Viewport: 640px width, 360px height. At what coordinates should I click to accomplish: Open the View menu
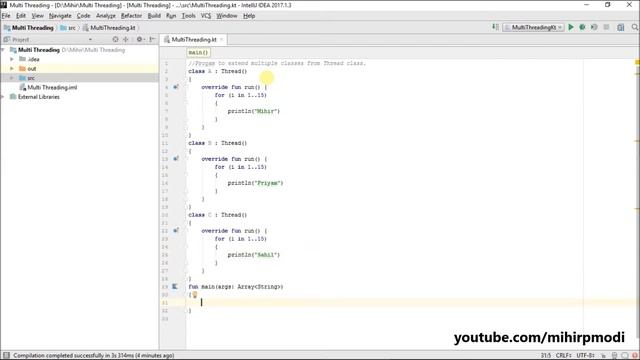[38, 16]
